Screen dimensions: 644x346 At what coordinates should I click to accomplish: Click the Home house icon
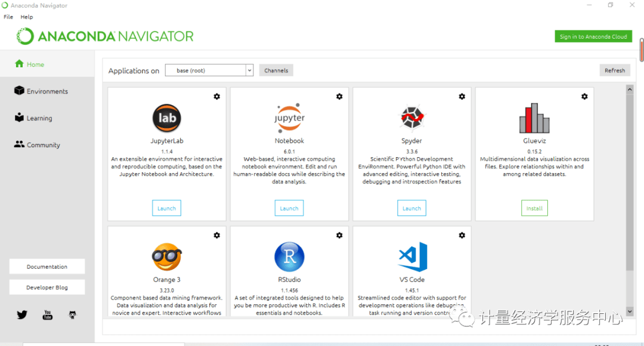pyautogui.click(x=19, y=64)
